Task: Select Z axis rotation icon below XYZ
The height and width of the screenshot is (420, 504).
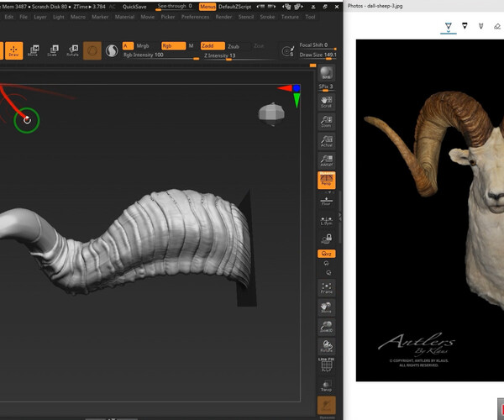Action: click(x=328, y=273)
